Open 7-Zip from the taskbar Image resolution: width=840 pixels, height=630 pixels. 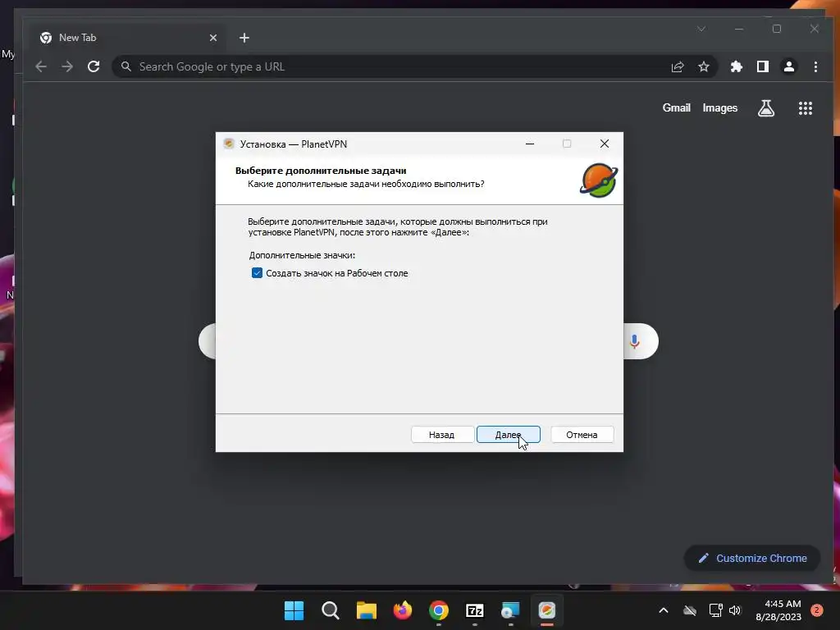point(475,610)
